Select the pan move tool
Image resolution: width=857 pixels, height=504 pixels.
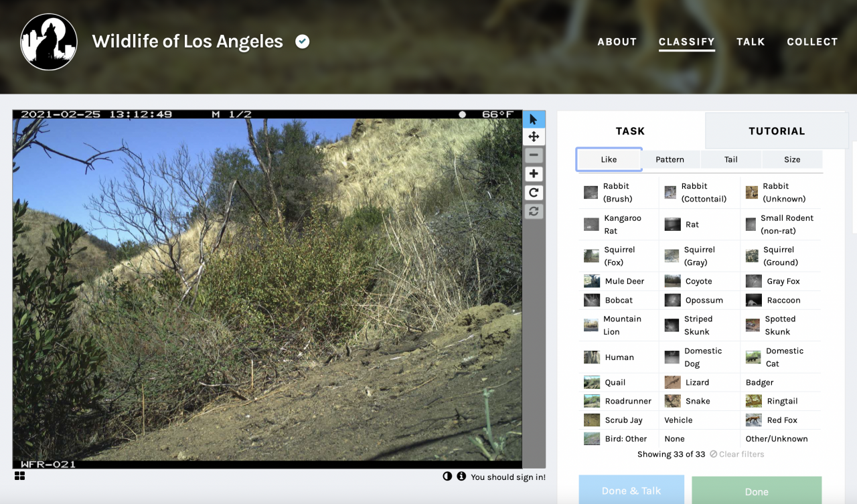534,137
